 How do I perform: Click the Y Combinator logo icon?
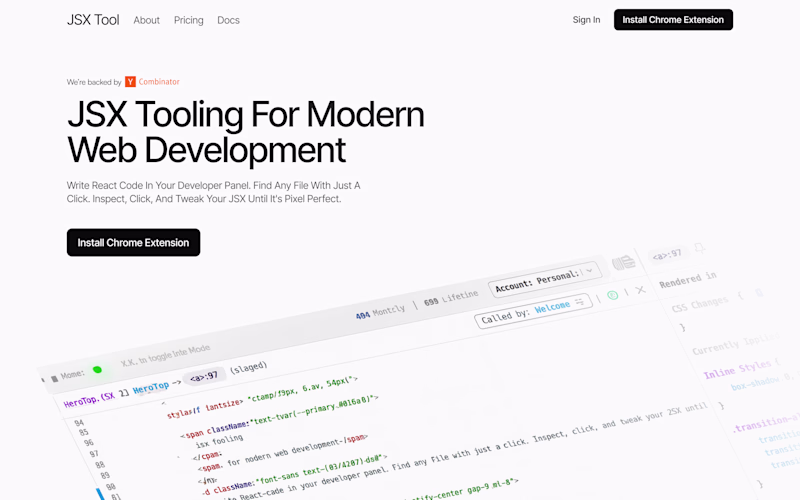click(x=130, y=82)
